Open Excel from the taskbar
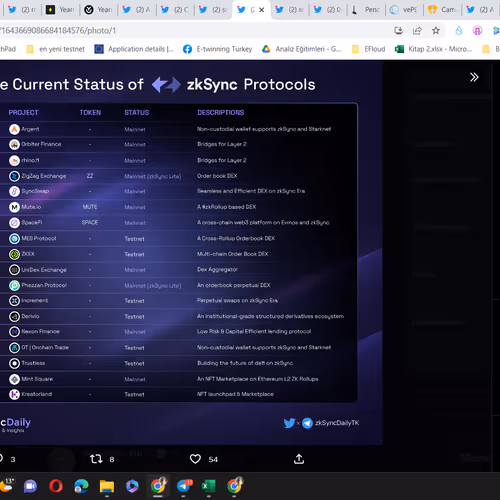This screenshot has height=500, width=500. pos(209,486)
